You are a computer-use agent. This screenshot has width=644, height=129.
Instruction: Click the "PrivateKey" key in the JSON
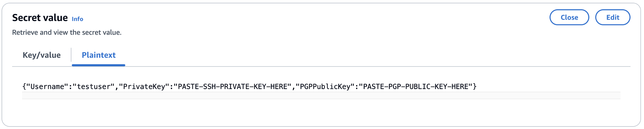[x=144, y=87]
